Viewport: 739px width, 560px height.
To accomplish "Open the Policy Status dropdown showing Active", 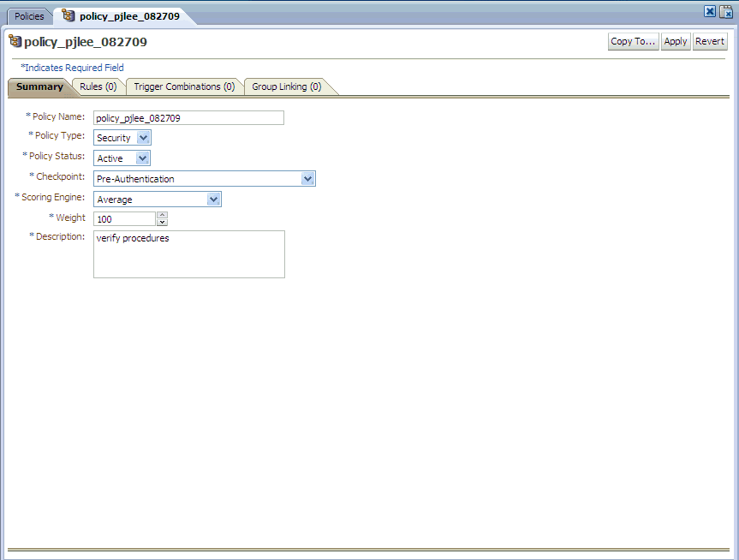I will [142, 158].
